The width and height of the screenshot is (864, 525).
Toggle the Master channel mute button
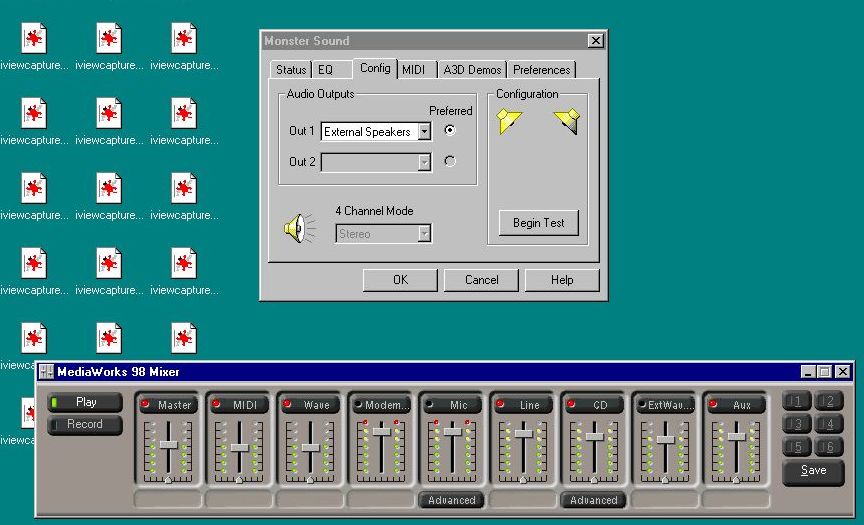tap(145, 404)
